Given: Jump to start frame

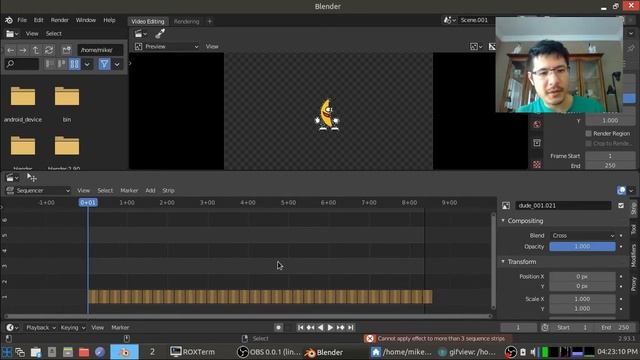Looking at the screenshot, I should pyautogui.click(x=300, y=327).
